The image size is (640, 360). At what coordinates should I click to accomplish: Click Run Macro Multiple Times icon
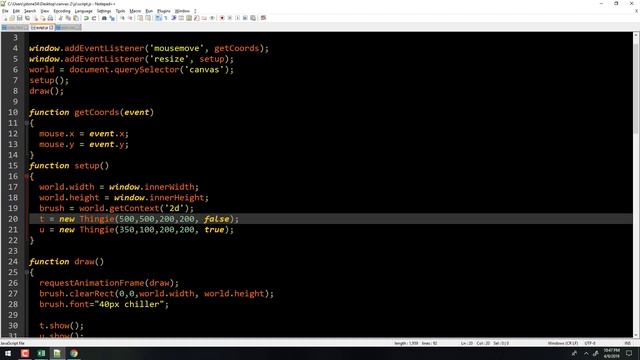245,18
